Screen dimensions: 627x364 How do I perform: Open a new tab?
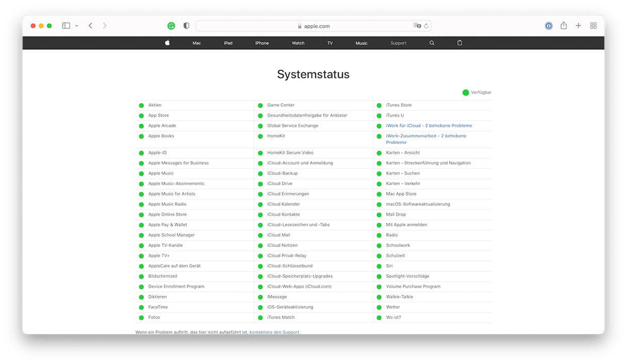579,26
